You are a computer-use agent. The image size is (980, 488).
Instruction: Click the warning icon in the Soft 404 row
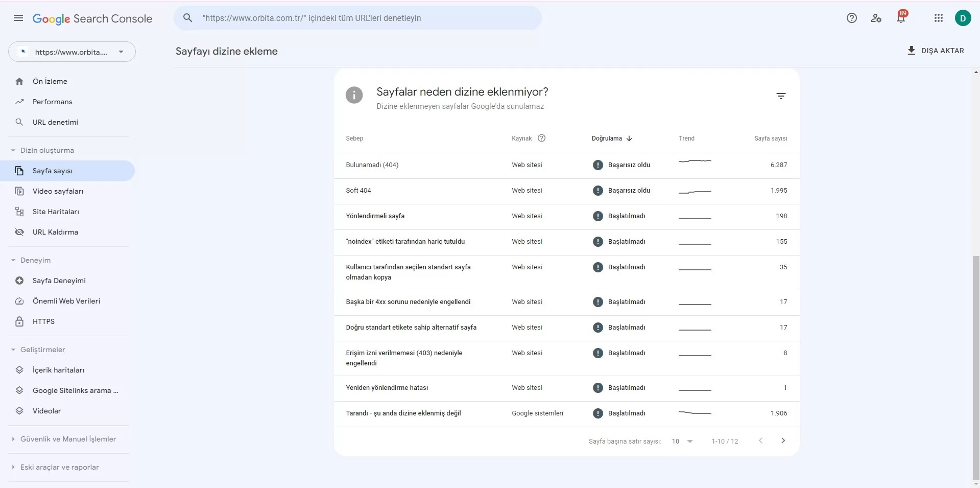coord(597,191)
